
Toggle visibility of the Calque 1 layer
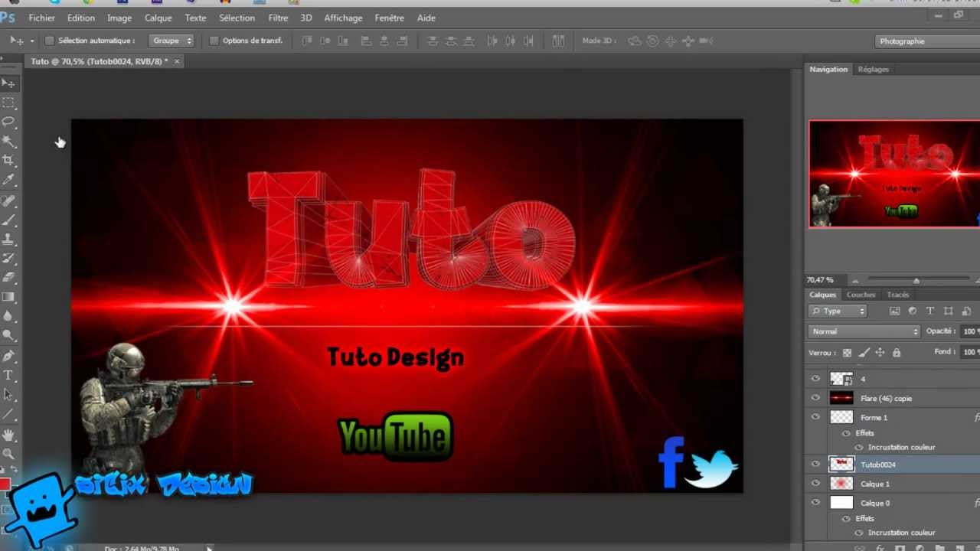(815, 484)
